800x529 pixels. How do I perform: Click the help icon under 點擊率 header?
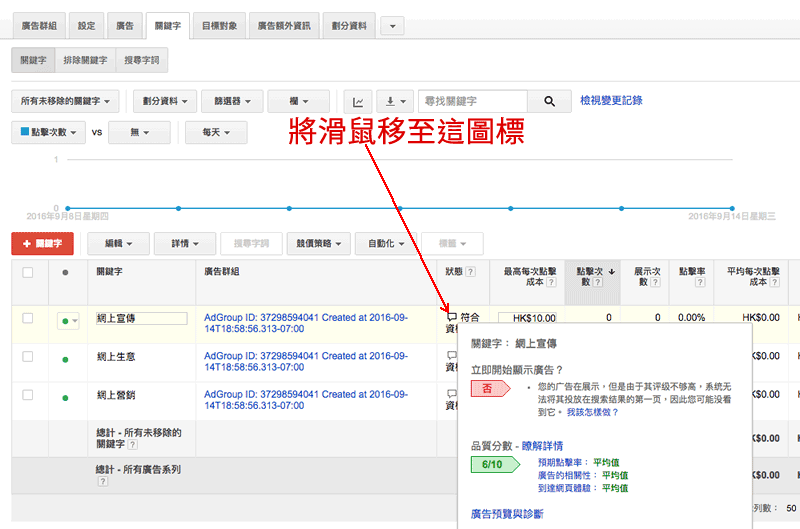[x=700, y=282]
